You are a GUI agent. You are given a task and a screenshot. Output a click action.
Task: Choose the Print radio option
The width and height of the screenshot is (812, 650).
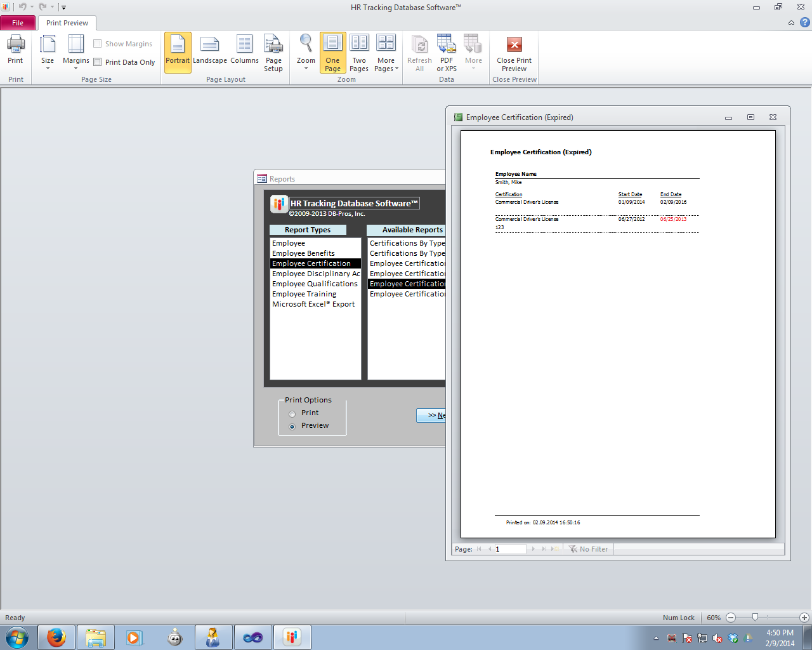click(x=292, y=414)
